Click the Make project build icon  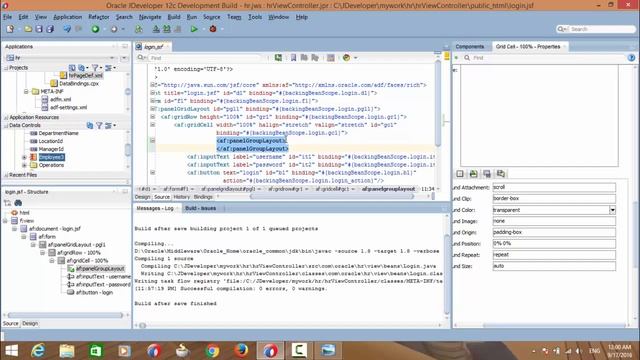coord(156,29)
